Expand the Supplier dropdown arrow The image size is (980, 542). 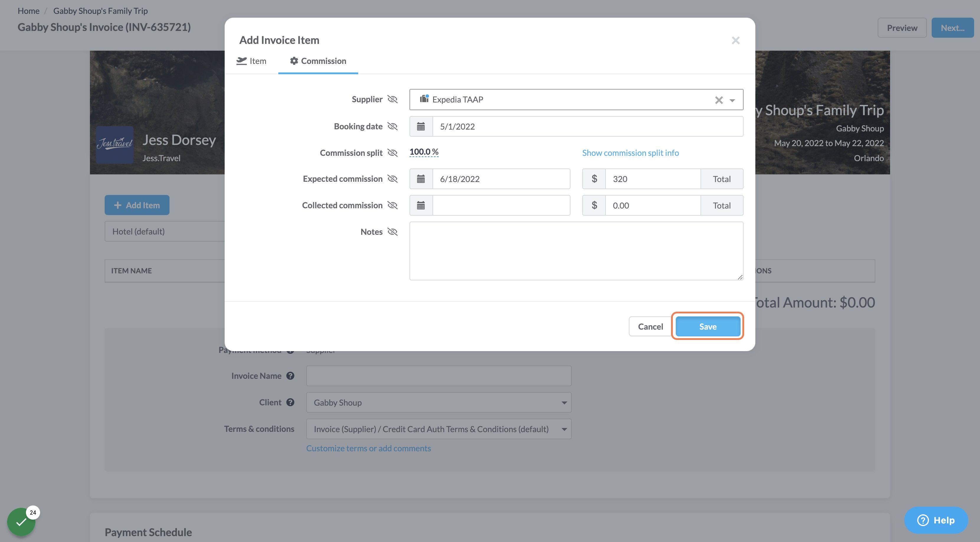point(732,100)
